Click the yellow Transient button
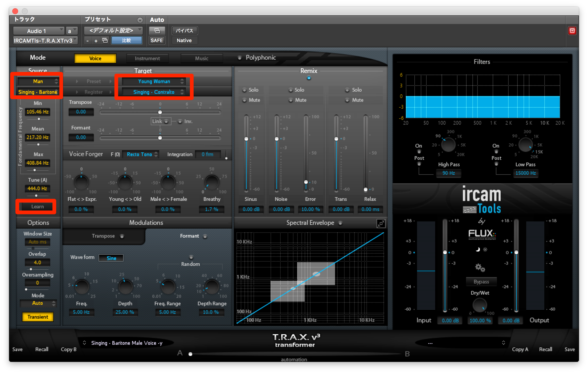Image resolution: width=588 pixels, height=373 pixels. click(x=38, y=317)
